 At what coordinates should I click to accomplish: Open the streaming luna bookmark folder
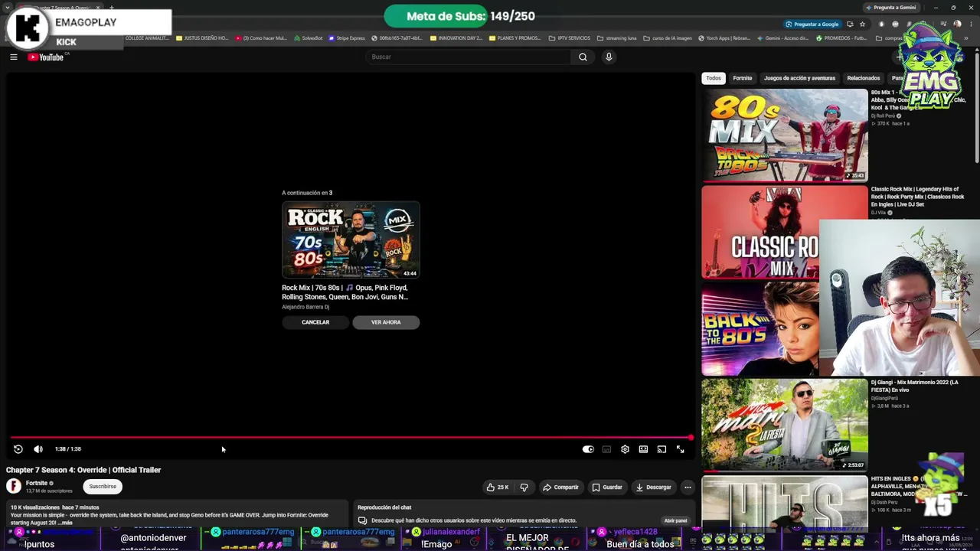coord(617,38)
